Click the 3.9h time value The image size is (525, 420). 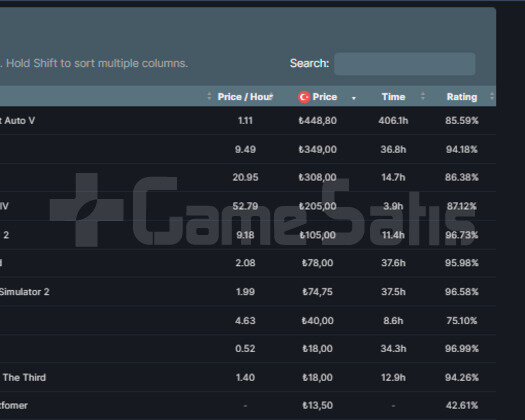pos(393,206)
